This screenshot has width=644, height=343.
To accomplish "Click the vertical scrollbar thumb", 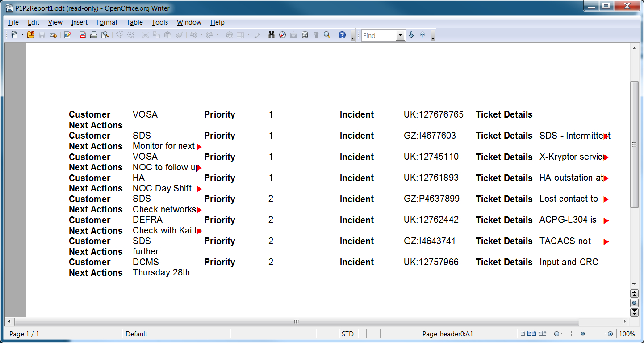I will pos(634,144).
